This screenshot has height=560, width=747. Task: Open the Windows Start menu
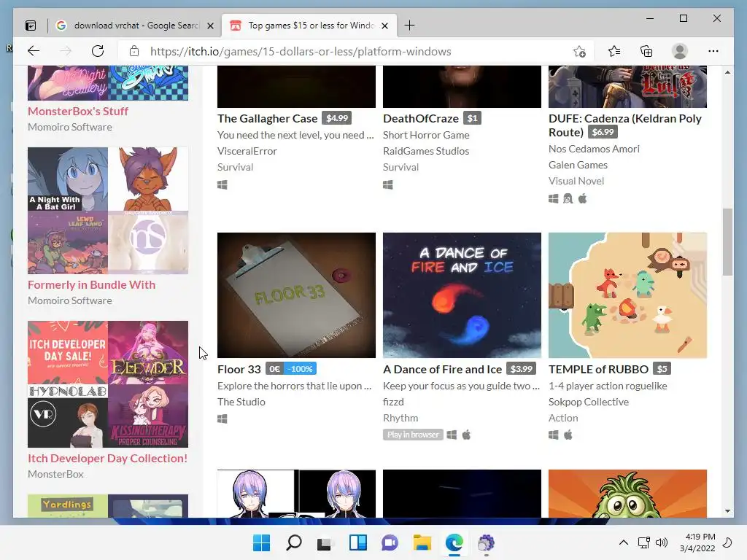click(x=262, y=542)
